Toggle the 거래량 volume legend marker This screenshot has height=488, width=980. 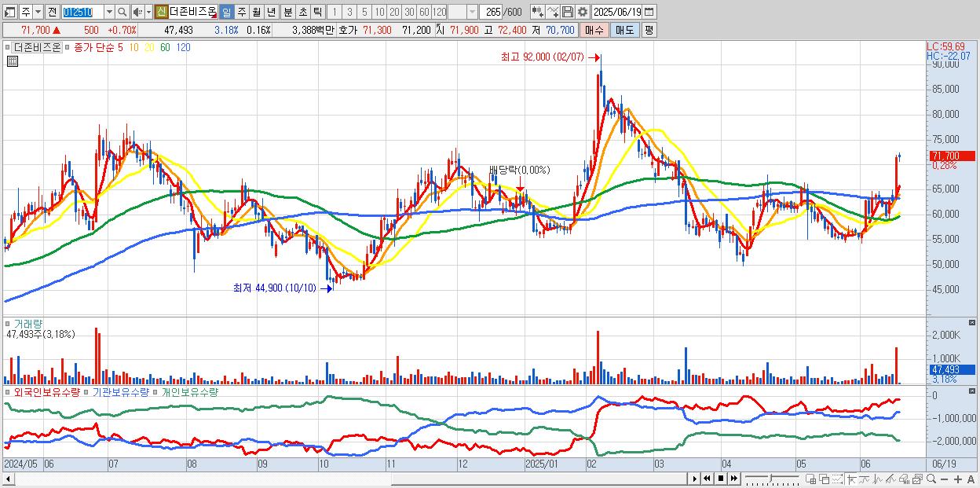(9, 323)
